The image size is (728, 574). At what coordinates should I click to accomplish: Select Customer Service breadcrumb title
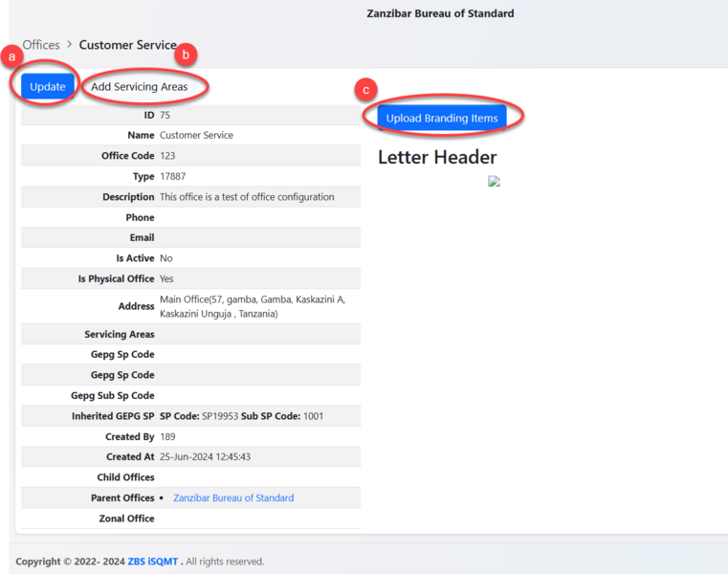tap(127, 45)
